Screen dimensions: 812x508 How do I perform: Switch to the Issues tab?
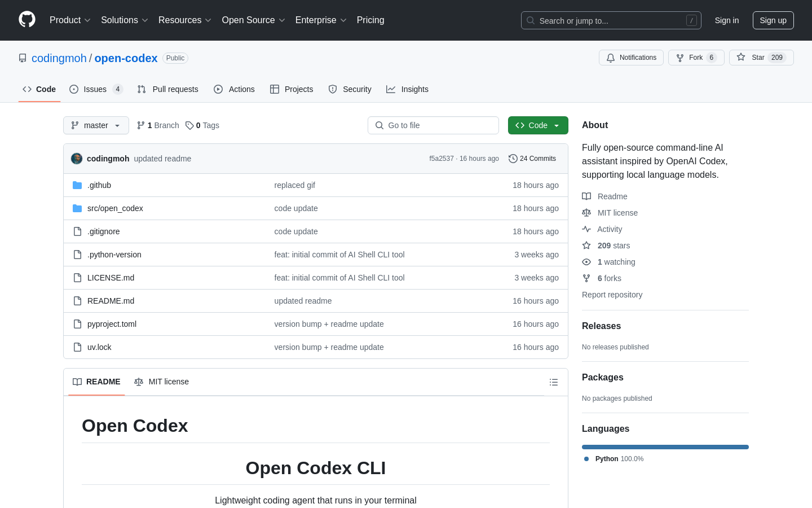coord(96,89)
